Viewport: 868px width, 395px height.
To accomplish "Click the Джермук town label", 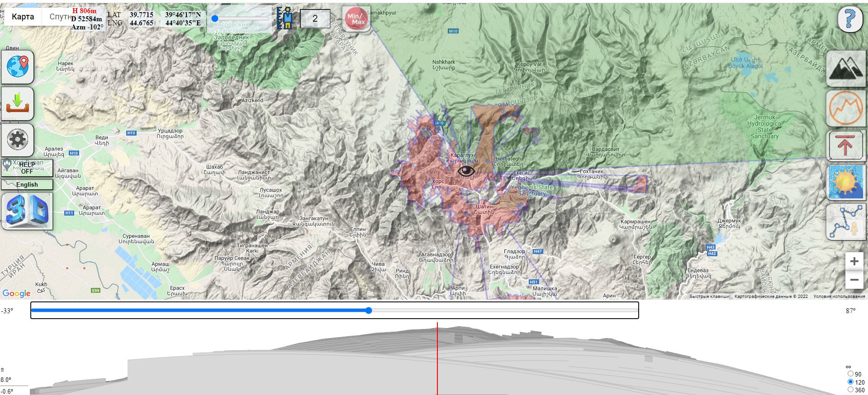I will (729, 223).
